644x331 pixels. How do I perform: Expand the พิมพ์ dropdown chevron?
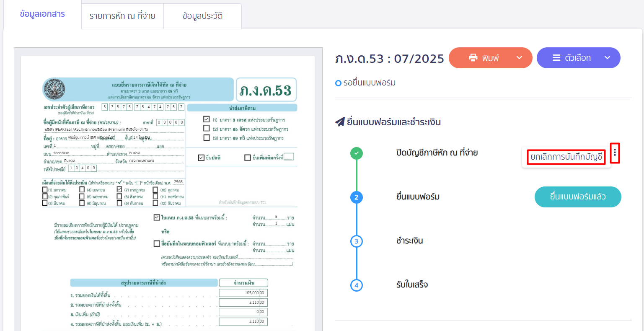(519, 58)
